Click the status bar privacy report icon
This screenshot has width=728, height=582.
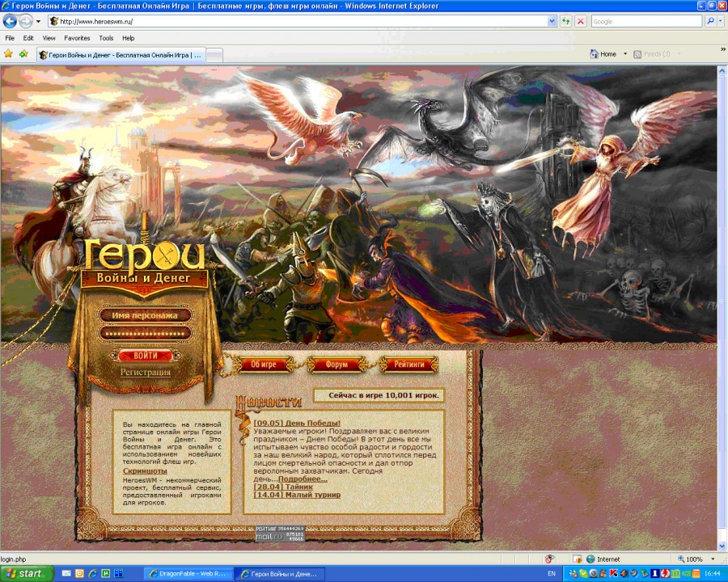[x=550, y=559]
